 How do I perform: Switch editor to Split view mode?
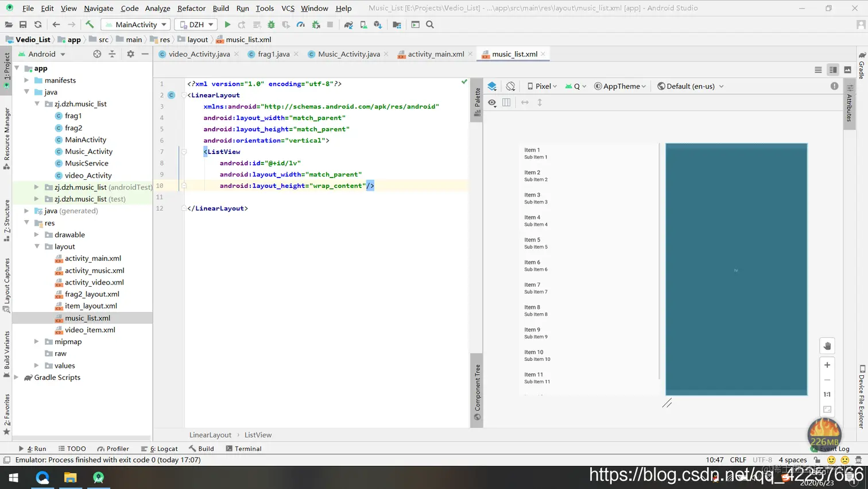coord(833,70)
